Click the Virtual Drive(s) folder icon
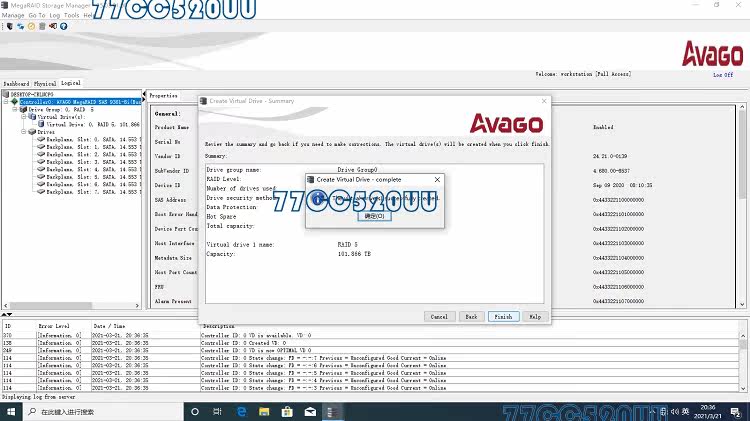 pos(32,117)
